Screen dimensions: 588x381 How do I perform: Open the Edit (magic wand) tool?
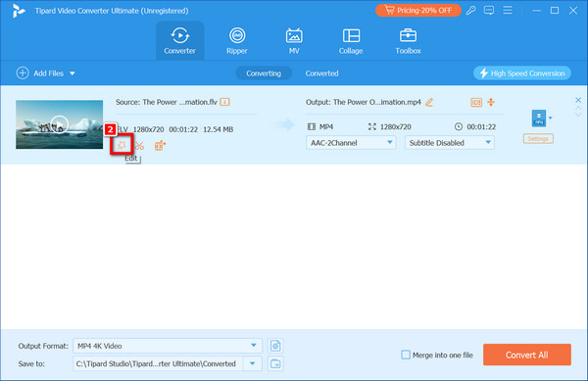point(122,145)
